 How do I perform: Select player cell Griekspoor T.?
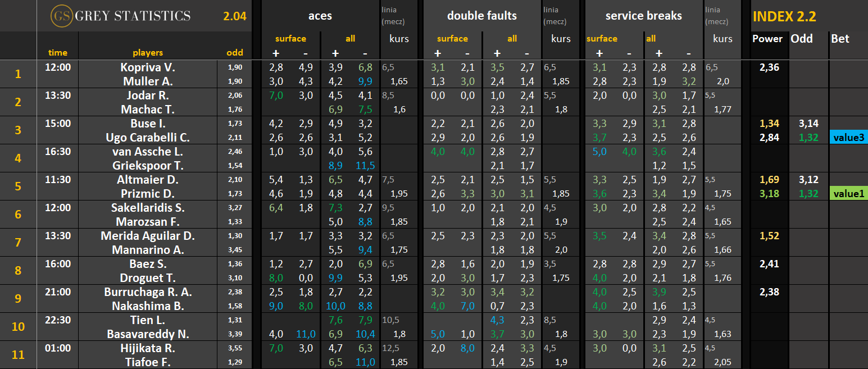coord(148,166)
